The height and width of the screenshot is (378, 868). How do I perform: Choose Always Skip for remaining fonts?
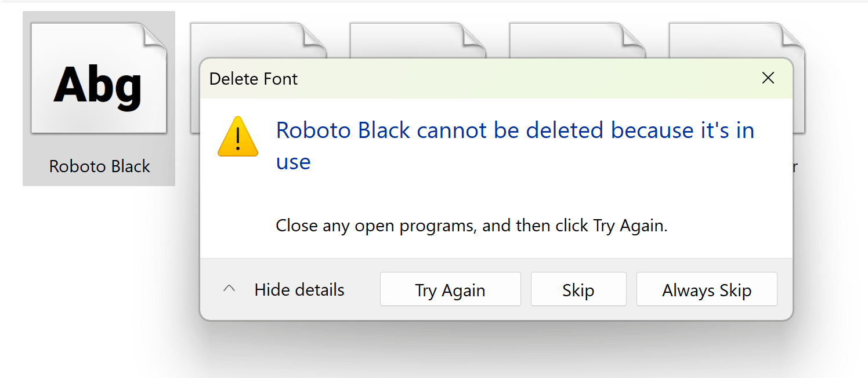707,289
